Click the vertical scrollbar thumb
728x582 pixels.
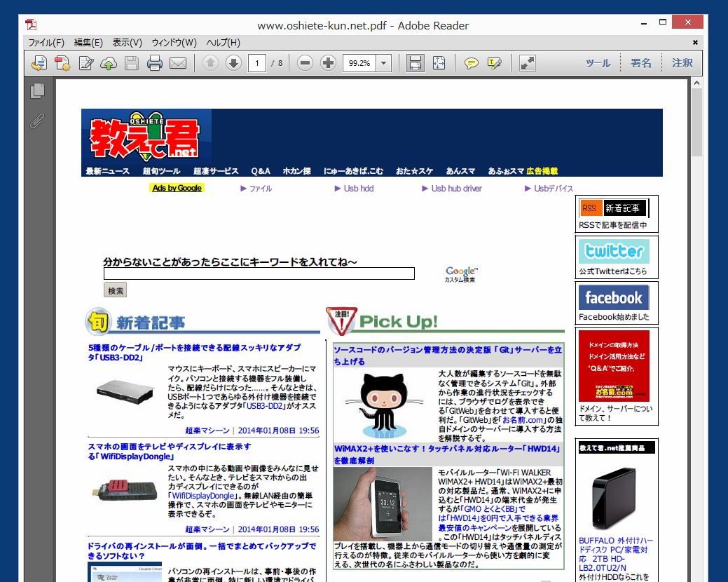(x=696, y=122)
